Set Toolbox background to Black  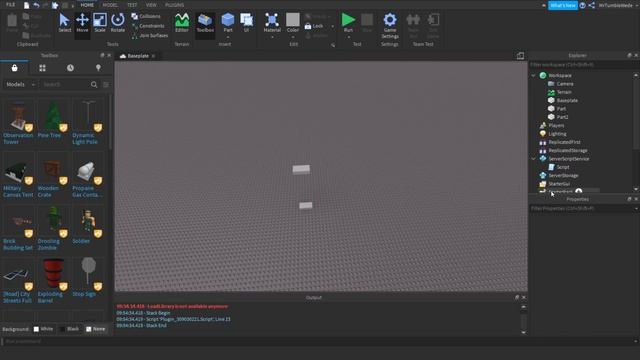69,329
